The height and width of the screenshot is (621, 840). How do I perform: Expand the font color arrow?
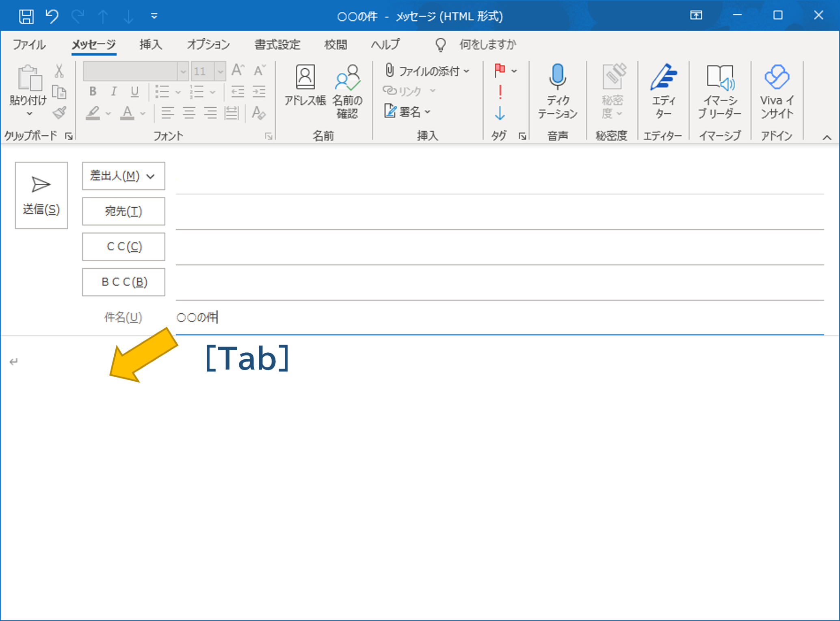click(143, 113)
